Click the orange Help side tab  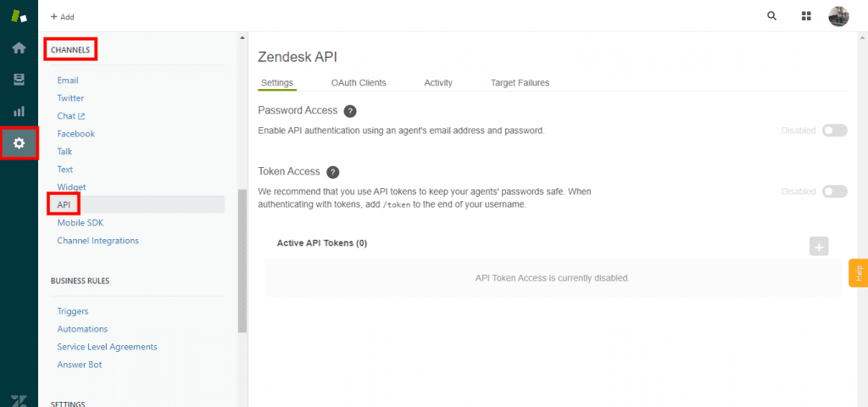coord(858,273)
